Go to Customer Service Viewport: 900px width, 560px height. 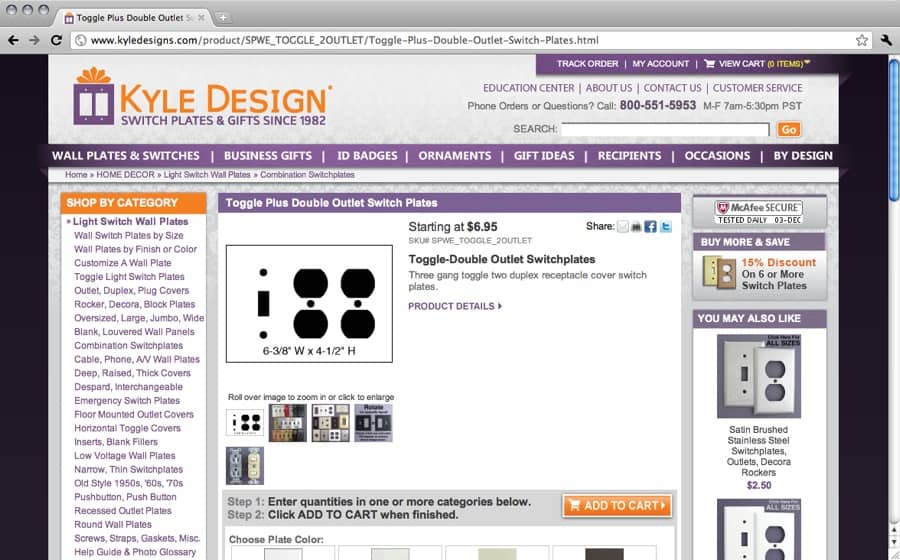click(758, 88)
